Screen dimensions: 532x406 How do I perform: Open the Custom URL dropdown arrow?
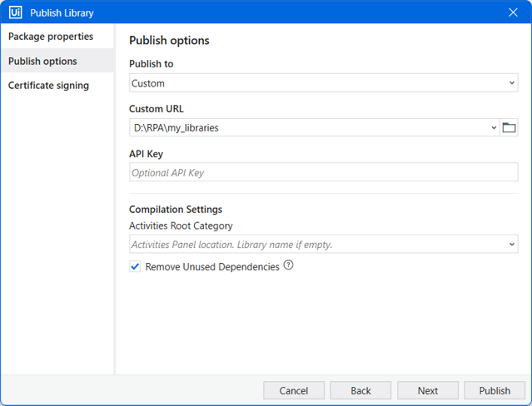[x=494, y=127]
